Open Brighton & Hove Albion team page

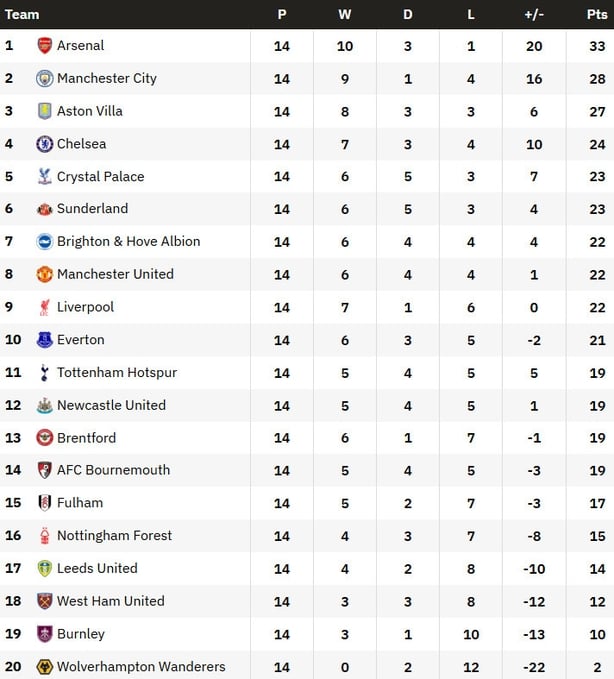pyautogui.click(x=128, y=242)
